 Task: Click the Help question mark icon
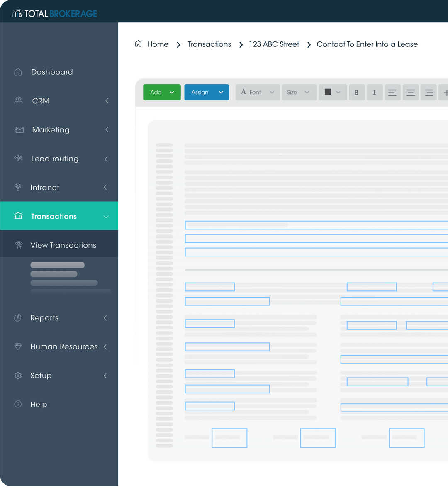coord(18,404)
